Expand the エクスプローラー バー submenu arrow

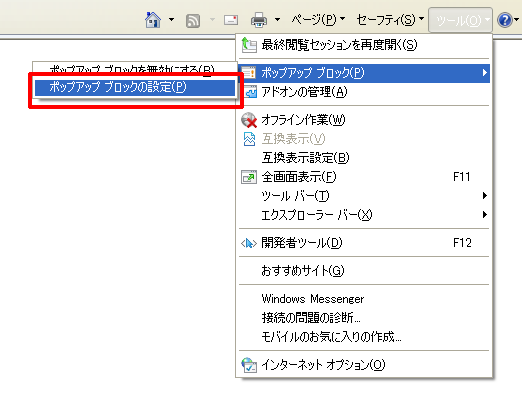pyautogui.click(x=485, y=214)
